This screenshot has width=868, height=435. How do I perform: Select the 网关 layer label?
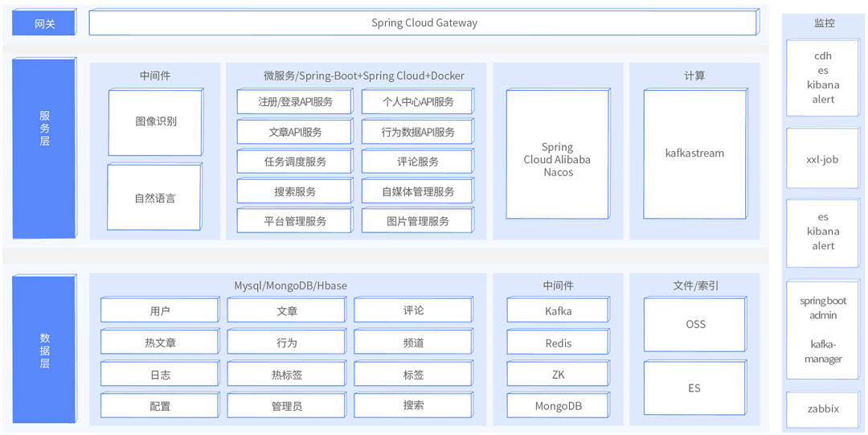pyautogui.click(x=44, y=23)
